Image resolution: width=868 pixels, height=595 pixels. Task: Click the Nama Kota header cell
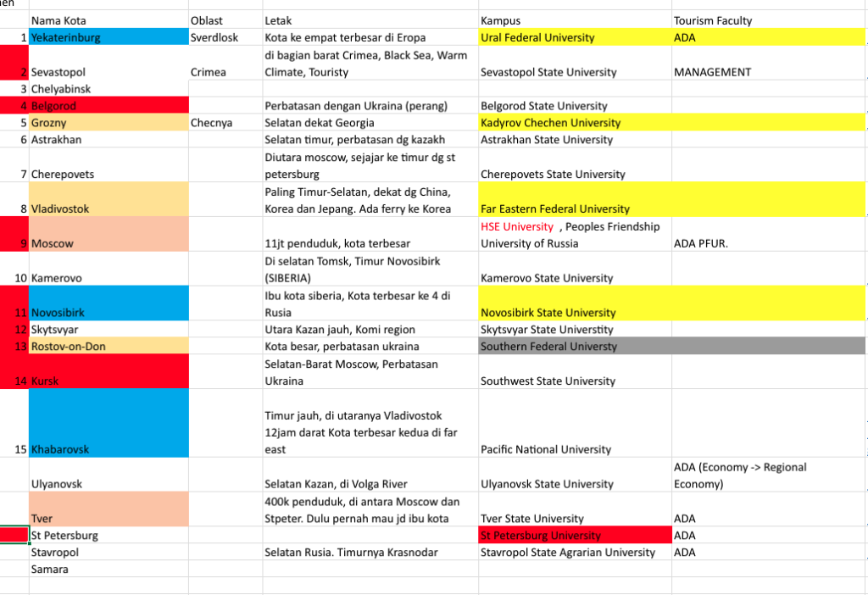click(108, 20)
